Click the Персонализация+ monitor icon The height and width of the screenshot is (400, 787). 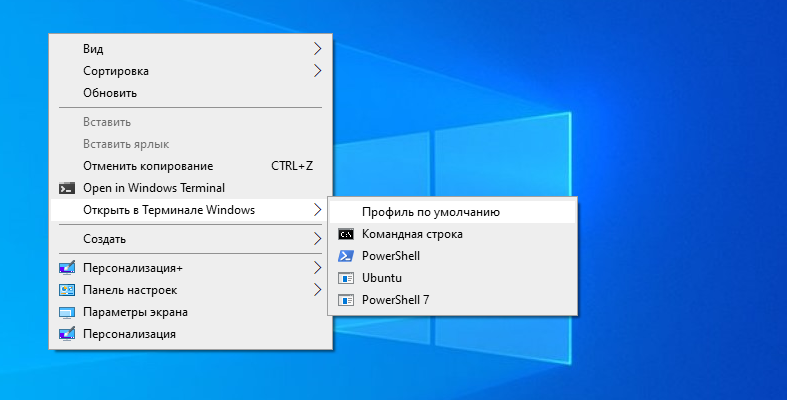(x=67, y=268)
